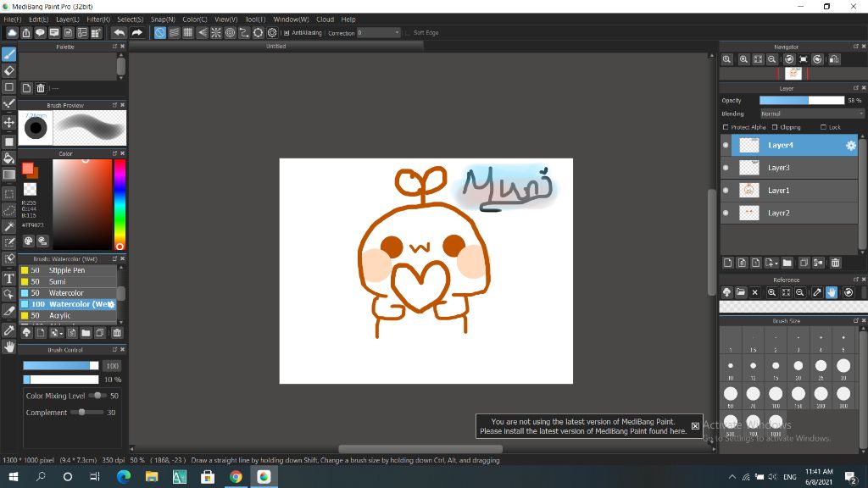Open Google Chrome from the taskbar
The height and width of the screenshot is (488, 868).
tap(236, 476)
